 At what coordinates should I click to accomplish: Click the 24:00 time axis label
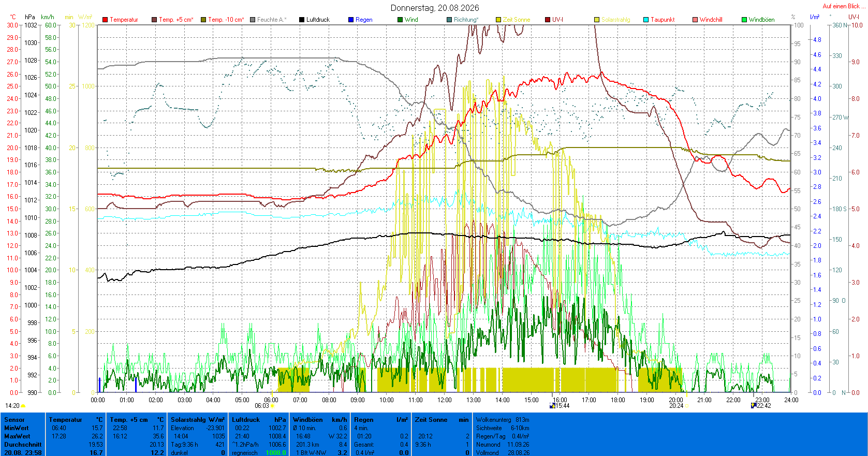point(791,400)
